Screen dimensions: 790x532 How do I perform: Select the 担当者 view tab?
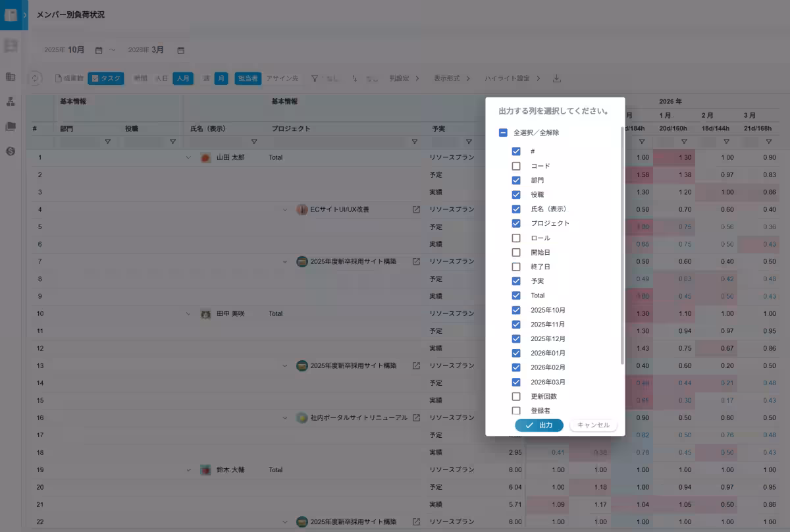pos(248,78)
